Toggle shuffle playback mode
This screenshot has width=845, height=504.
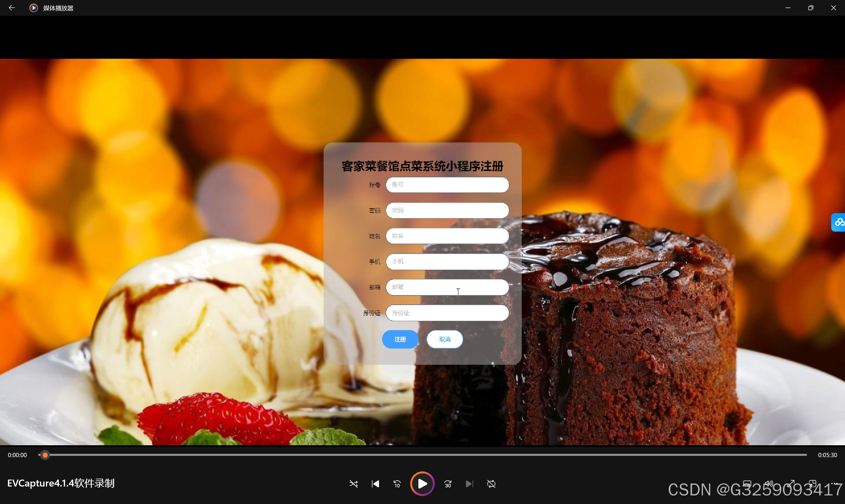(x=353, y=484)
